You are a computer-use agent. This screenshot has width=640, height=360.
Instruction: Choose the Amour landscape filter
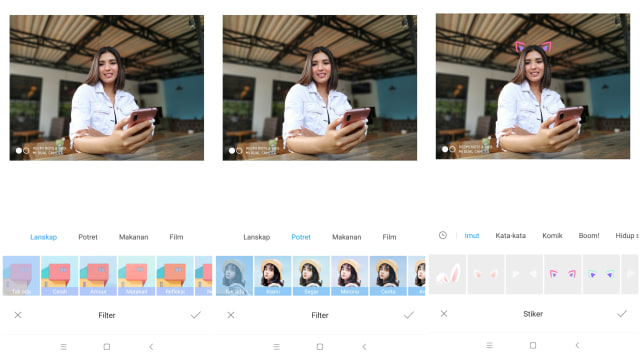(98, 276)
